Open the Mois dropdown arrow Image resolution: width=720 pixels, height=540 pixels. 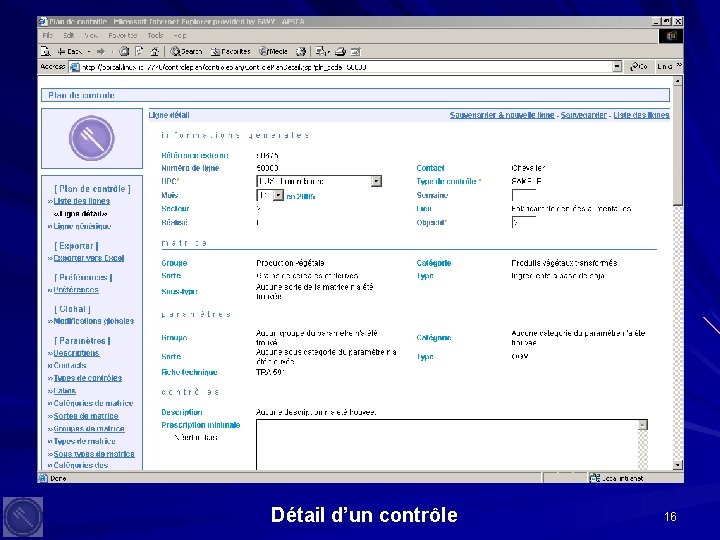click(x=278, y=195)
